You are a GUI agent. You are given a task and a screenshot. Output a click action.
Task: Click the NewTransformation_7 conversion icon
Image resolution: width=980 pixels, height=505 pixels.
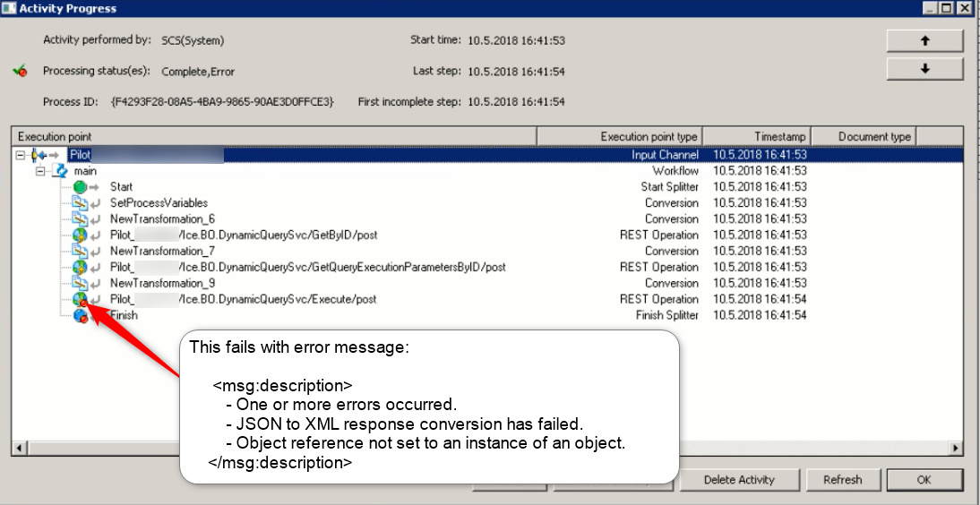click(81, 251)
